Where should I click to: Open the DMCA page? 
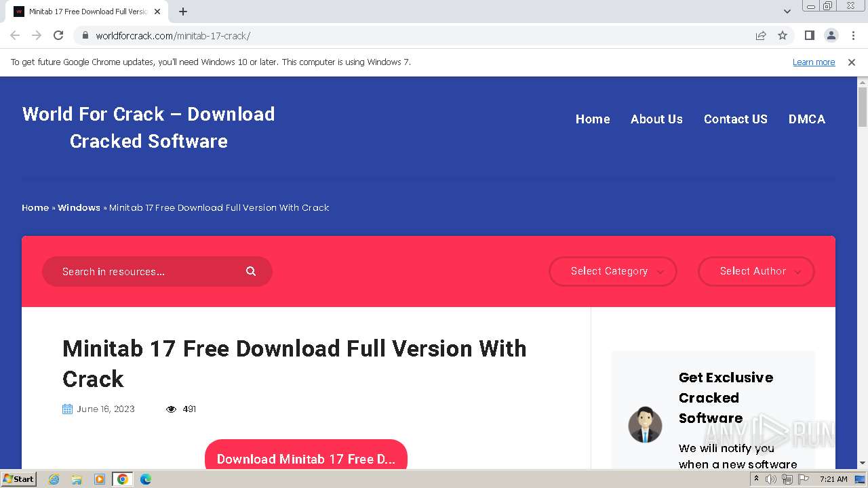click(807, 119)
